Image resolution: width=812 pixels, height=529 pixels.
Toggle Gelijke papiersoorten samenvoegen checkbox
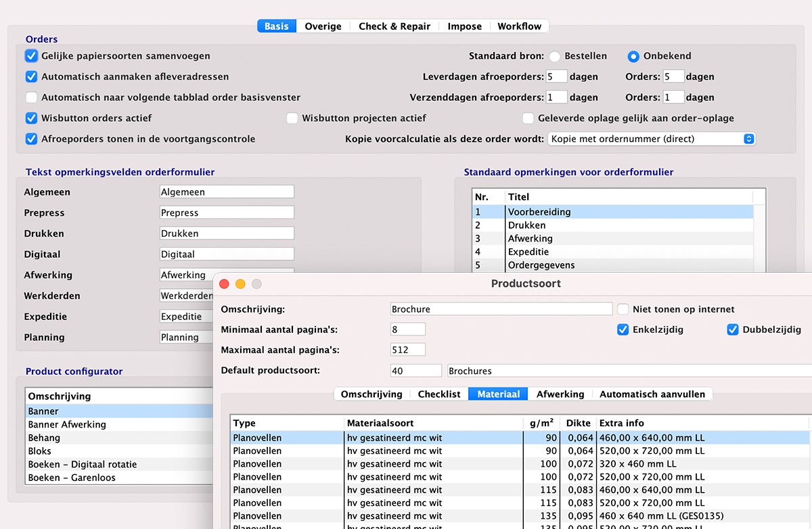[31, 55]
